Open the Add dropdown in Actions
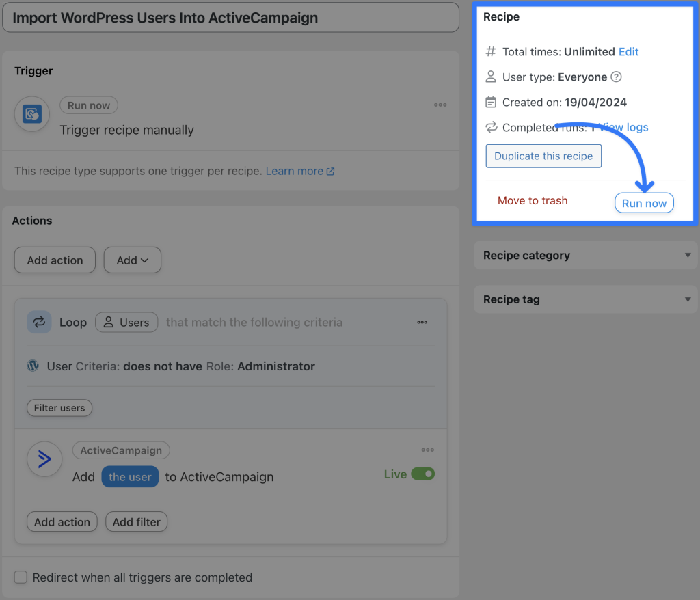The width and height of the screenshot is (700, 600). click(132, 260)
